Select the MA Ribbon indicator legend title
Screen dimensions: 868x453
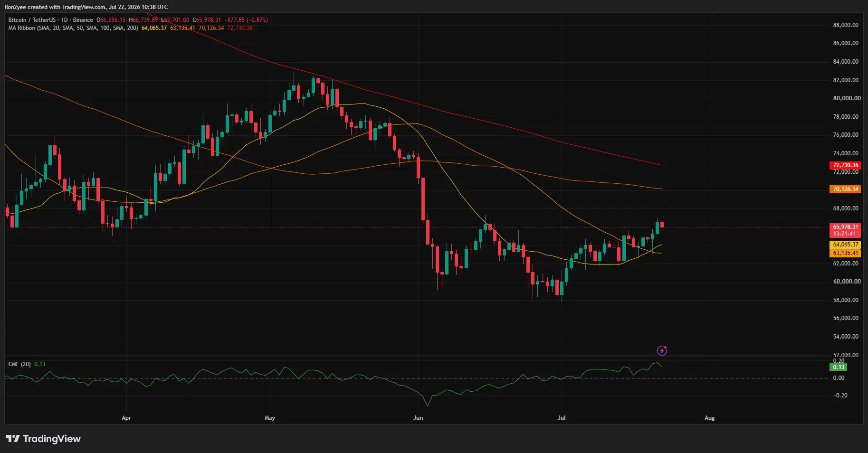point(73,28)
